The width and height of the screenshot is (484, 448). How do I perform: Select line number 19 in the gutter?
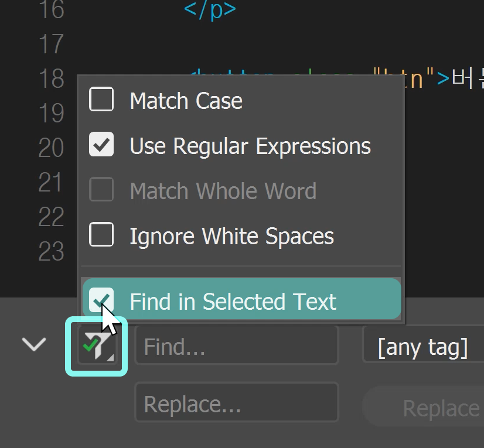point(51,114)
